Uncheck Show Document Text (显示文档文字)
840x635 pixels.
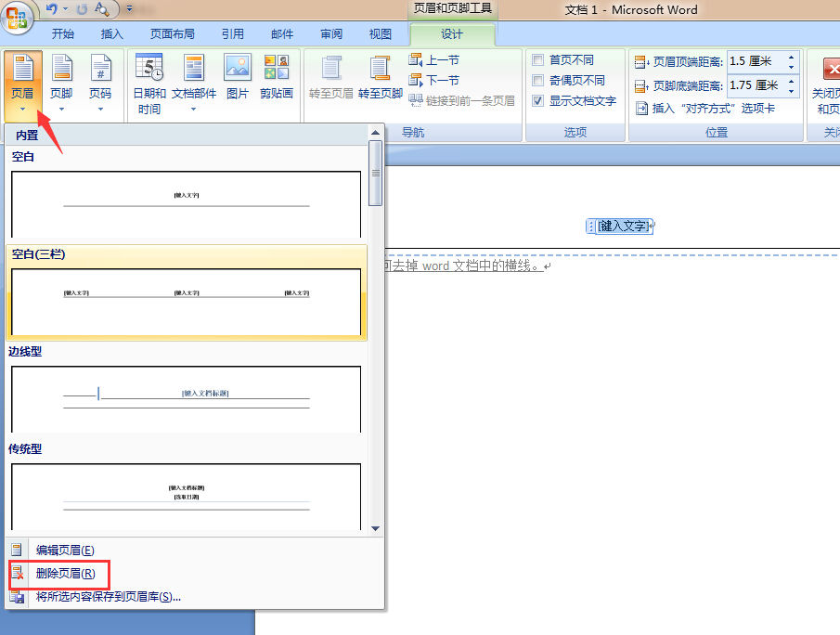point(538,101)
